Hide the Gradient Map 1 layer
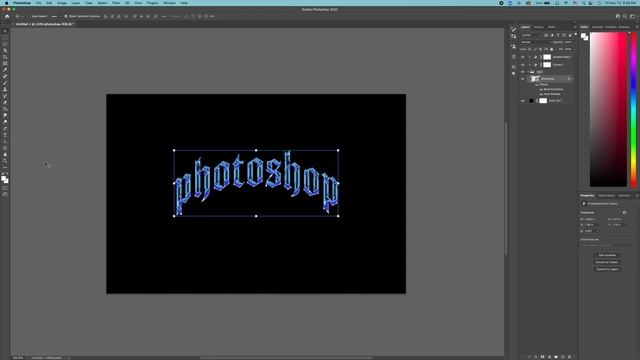The width and height of the screenshot is (640, 360). pos(522,57)
